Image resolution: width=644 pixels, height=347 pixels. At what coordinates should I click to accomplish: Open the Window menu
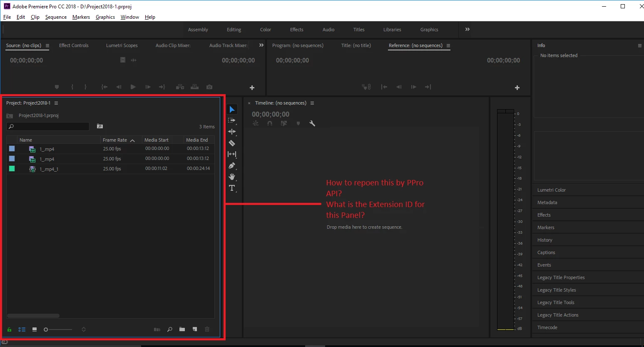coord(130,17)
